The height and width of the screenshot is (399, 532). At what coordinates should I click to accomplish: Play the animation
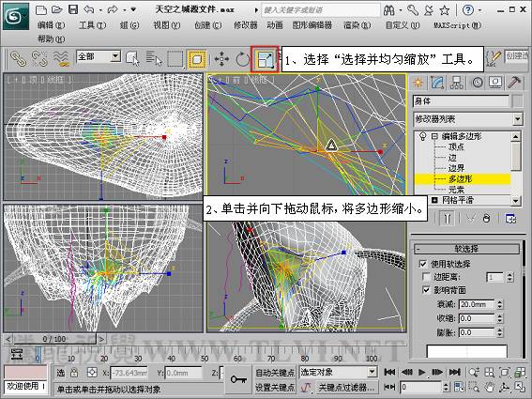click(422, 372)
